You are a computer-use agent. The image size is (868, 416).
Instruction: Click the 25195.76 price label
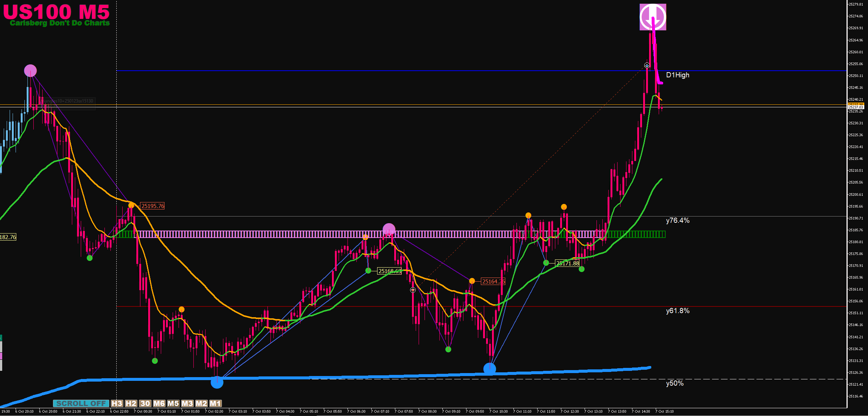[x=153, y=206]
